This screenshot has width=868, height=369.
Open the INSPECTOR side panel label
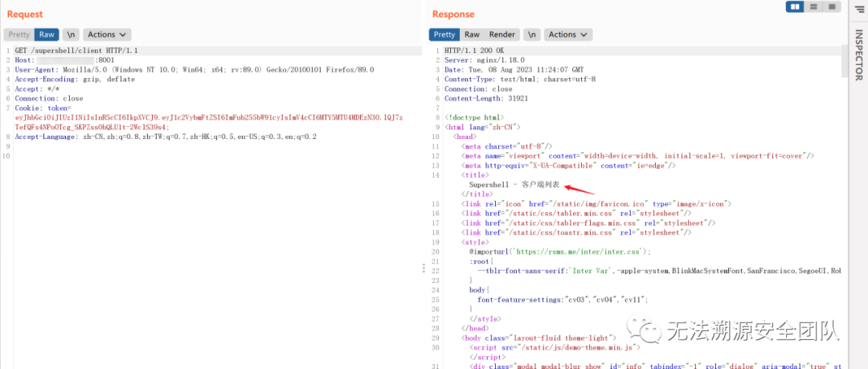pyautogui.click(x=859, y=55)
